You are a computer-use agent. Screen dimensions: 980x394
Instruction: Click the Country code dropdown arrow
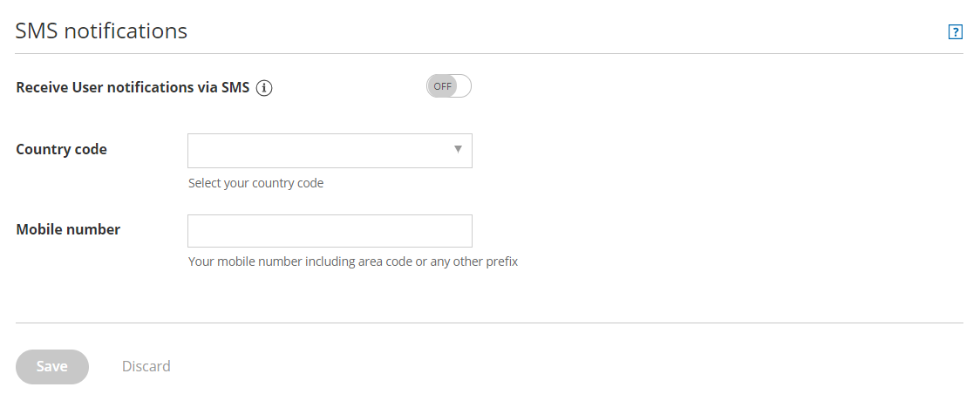pyautogui.click(x=458, y=150)
